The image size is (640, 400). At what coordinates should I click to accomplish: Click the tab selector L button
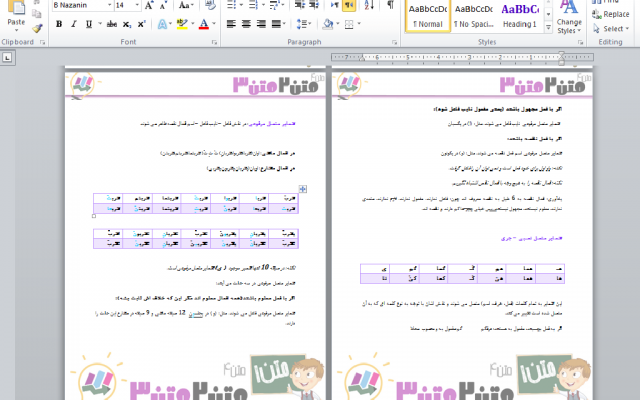[7, 58]
